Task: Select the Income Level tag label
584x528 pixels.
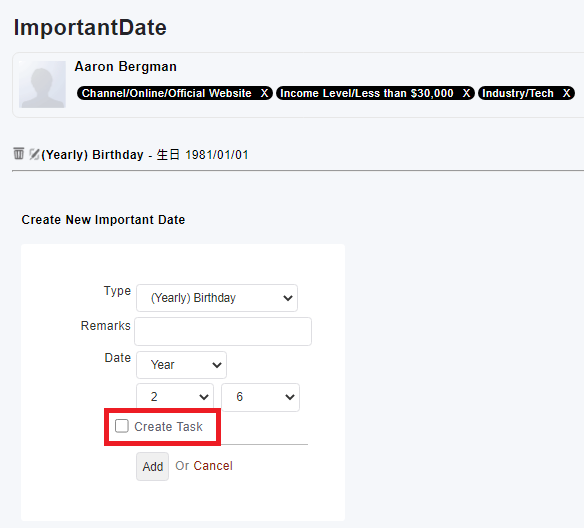Action: [x=367, y=93]
